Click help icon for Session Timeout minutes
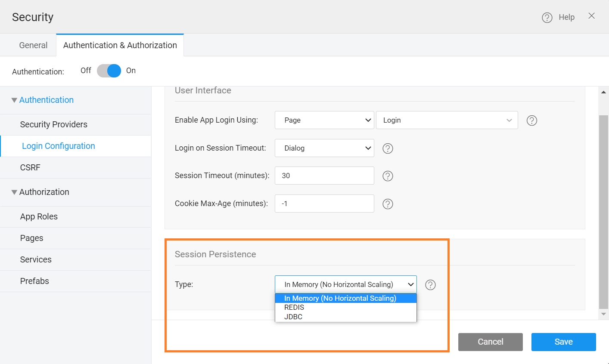Image resolution: width=609 pixels, height=364 pixels. point(388,176)
